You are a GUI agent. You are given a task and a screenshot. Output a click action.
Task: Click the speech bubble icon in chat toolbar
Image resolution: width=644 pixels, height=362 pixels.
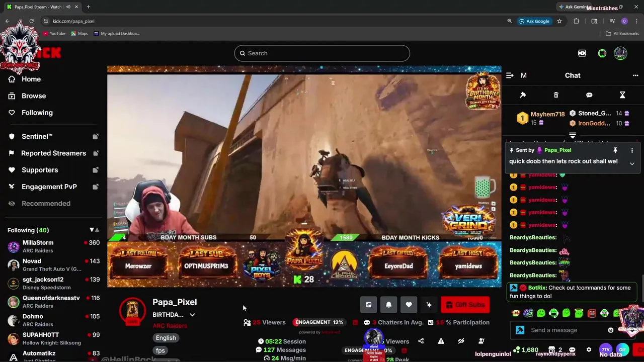pyautogui.click(x=589, y=95)
